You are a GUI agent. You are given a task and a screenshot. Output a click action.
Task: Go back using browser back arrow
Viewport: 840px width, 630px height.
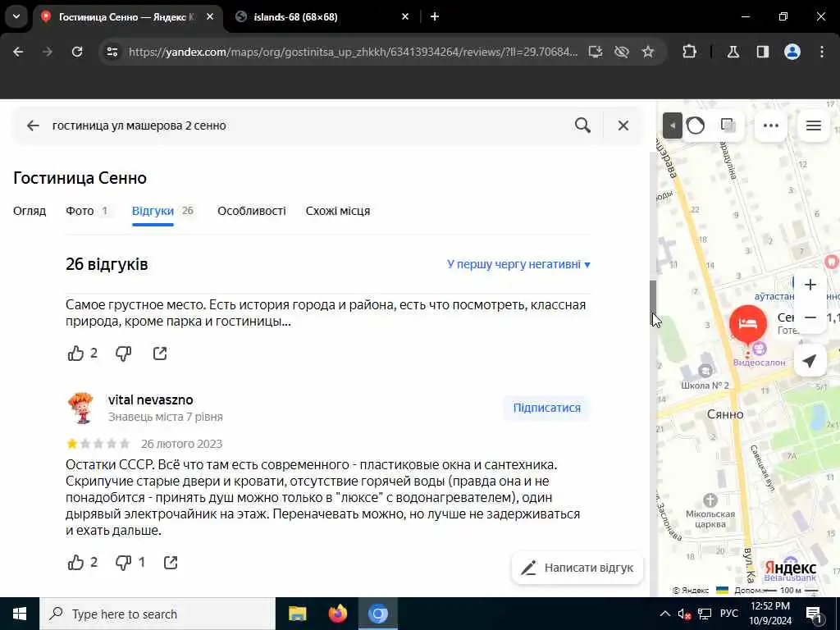(18, 52)
